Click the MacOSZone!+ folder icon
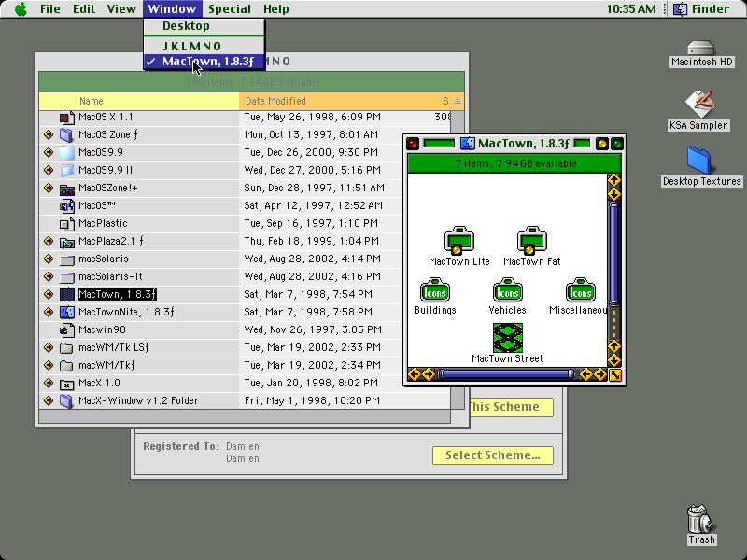Image resolution: width=747 pixels, height=560 pixels. pos(66,189)
